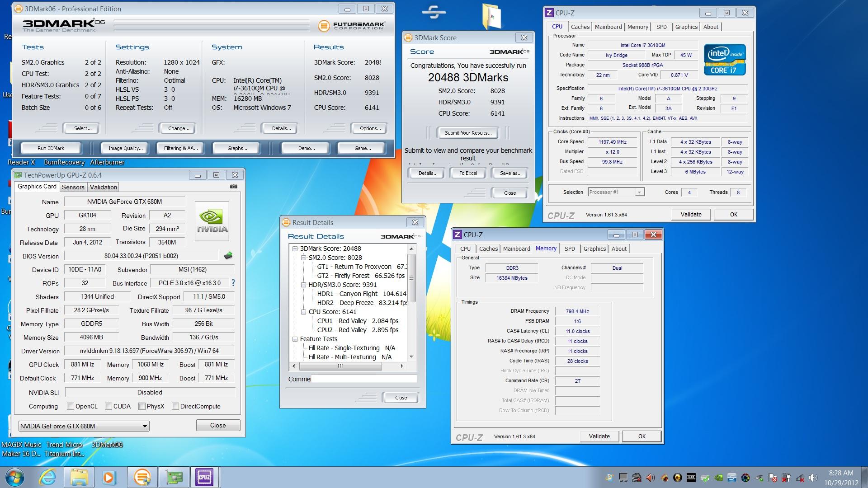Collapse the HDR/SM3.0 Score tree node
The width and height of the screenshot is (868, 488).
304,285
